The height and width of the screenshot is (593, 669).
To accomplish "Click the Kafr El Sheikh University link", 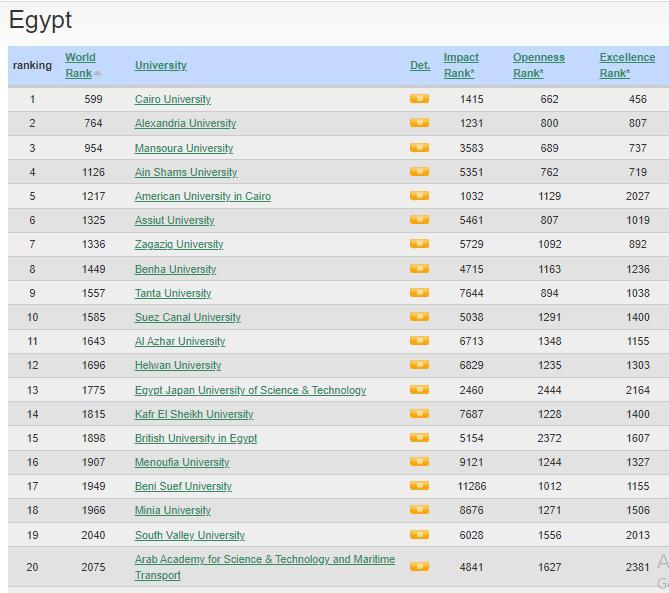I will [194, 414].
